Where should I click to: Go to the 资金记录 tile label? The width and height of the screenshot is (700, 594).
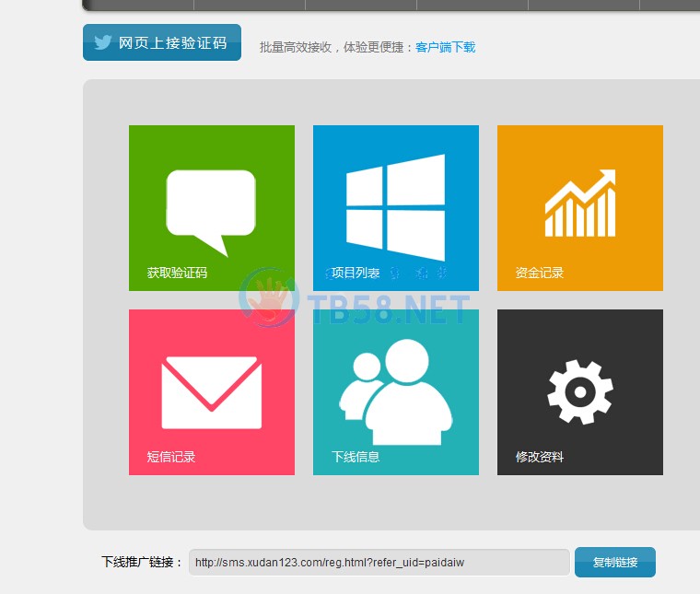tap(540, 273)
